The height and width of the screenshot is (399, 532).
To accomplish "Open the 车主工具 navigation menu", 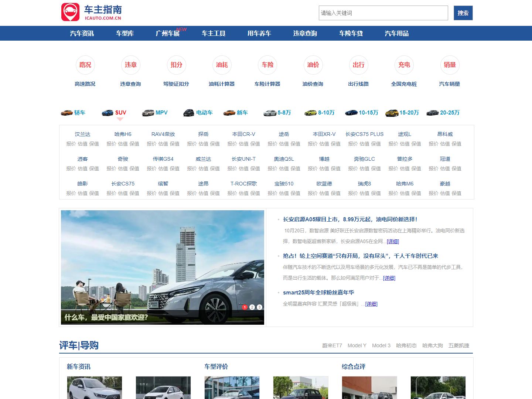I will pyautogui.click(x=214, y=33).
